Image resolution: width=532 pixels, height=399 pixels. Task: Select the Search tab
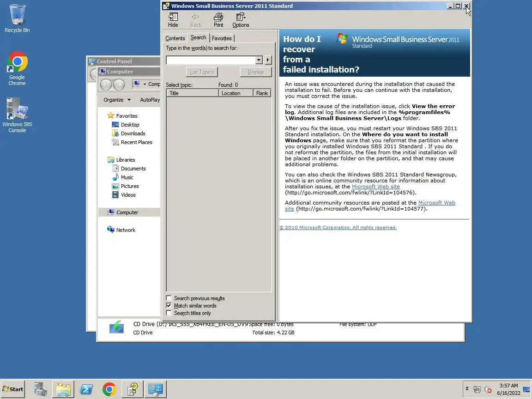[198, 38]
